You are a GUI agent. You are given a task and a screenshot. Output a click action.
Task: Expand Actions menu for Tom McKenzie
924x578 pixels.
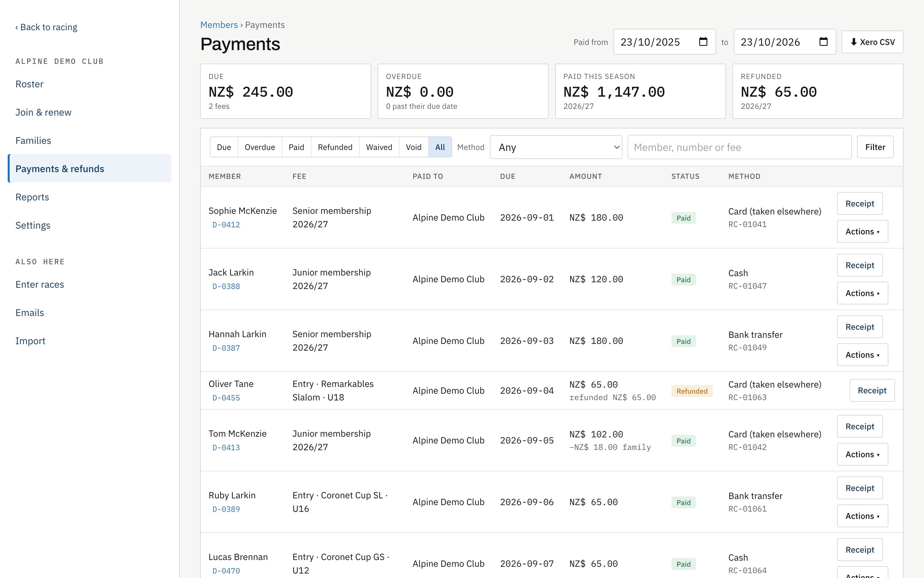pos(862,454)
